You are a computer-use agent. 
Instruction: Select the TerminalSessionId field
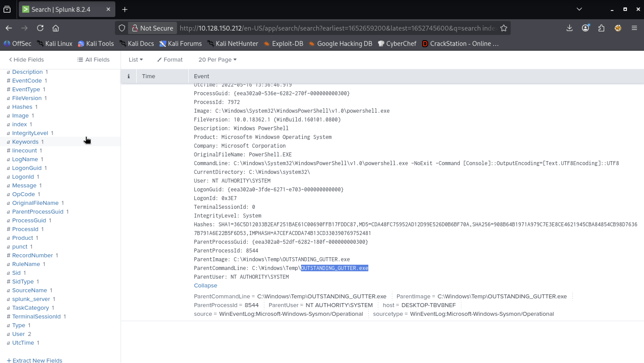[36, 316]
